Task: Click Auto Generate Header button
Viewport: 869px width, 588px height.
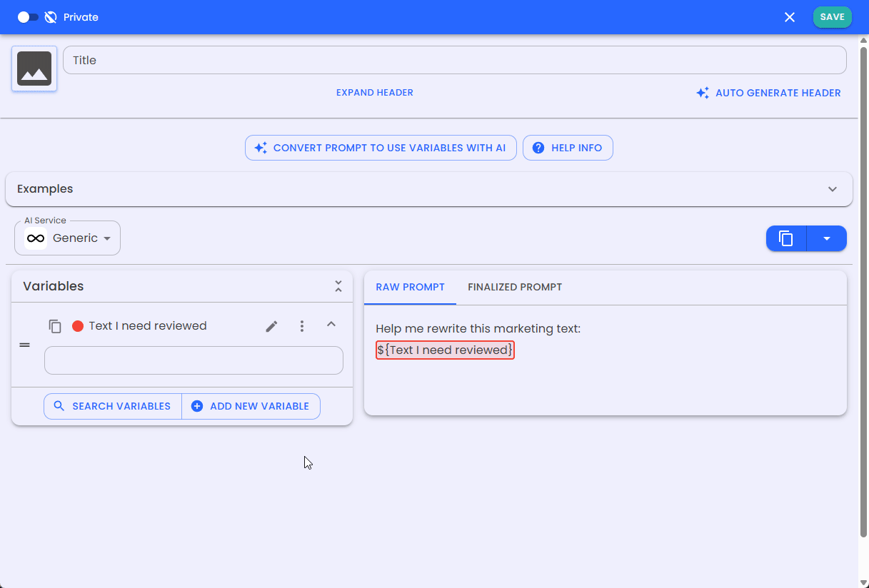Action: tap(769, 93)
